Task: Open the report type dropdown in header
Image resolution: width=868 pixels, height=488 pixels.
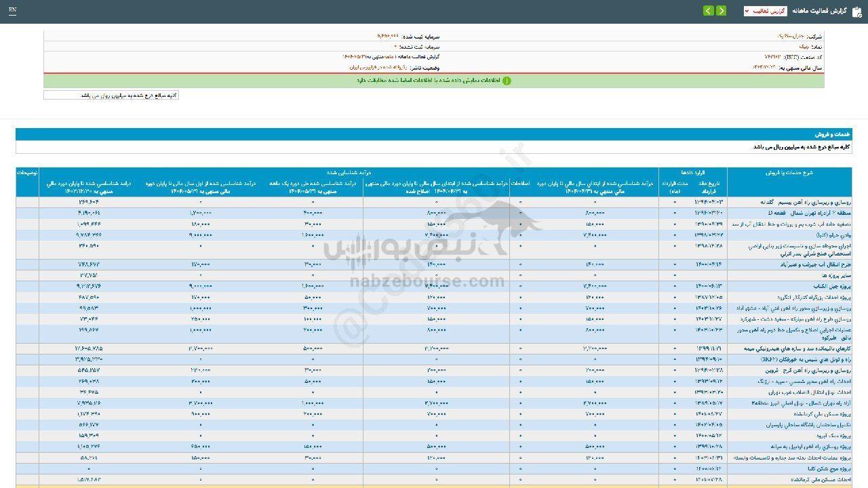Action: tap(765, 12)
